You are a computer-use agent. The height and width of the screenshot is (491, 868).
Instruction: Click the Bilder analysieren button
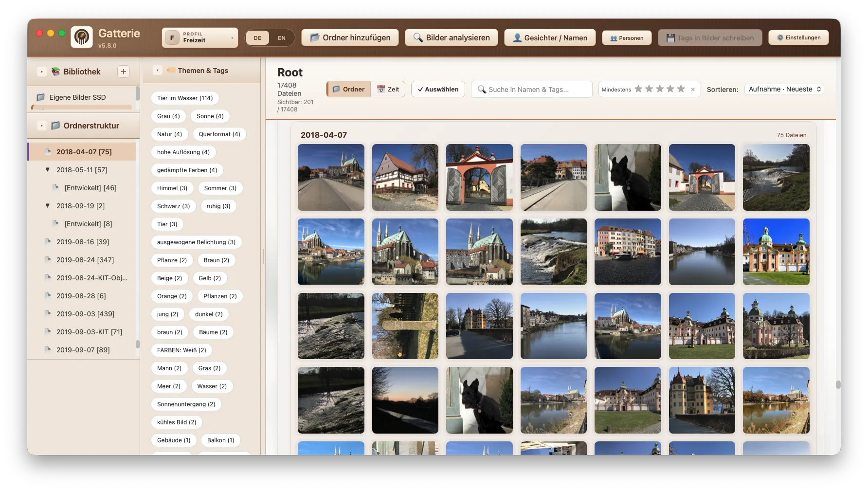pyautogui.click(x=452, y=37)
